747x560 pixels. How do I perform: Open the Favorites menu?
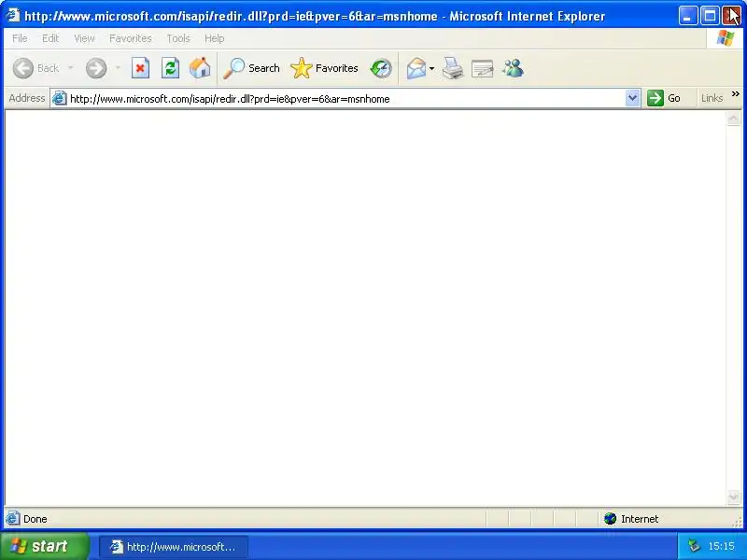(x=131, y=38)
